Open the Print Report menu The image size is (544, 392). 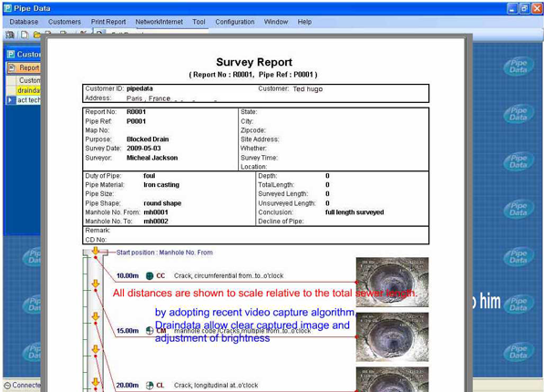tap(108, 22)
